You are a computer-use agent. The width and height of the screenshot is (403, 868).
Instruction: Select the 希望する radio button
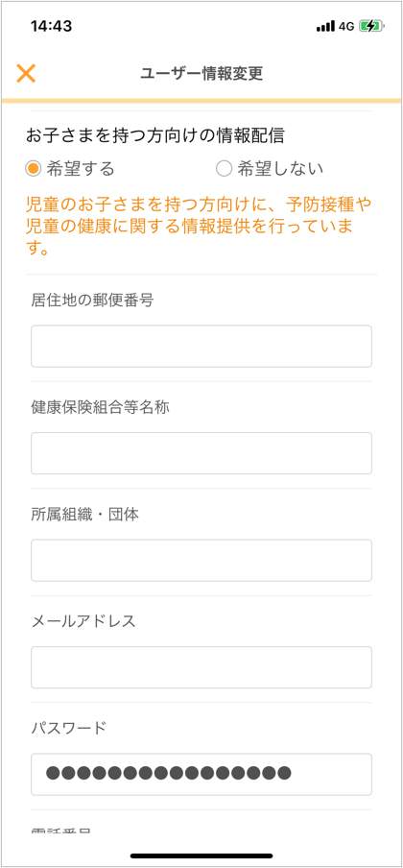[34, 169]
